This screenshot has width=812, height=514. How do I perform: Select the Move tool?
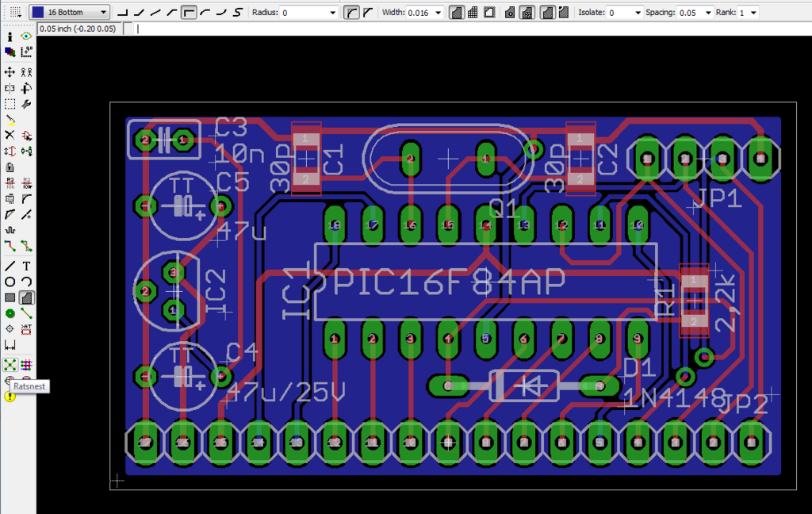[10, 72]
